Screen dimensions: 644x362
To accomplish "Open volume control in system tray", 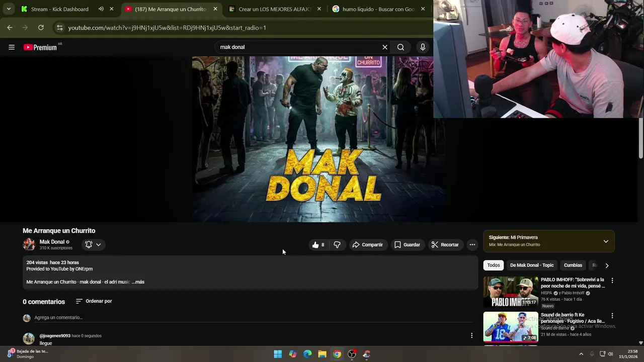I will pyautogui.click(x=610, y=354).
